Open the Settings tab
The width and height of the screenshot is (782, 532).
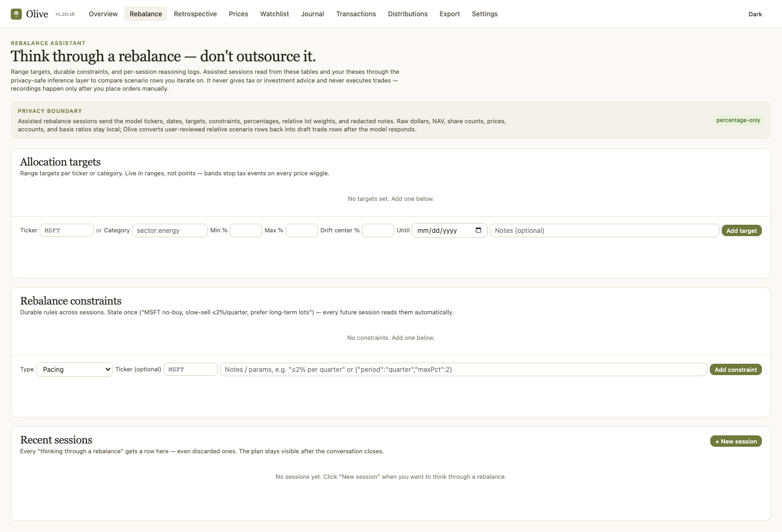click(x=485, y=14)
